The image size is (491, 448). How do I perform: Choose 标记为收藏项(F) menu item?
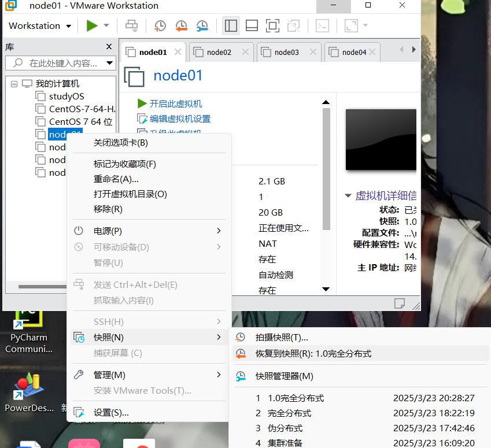click(149, 164)
